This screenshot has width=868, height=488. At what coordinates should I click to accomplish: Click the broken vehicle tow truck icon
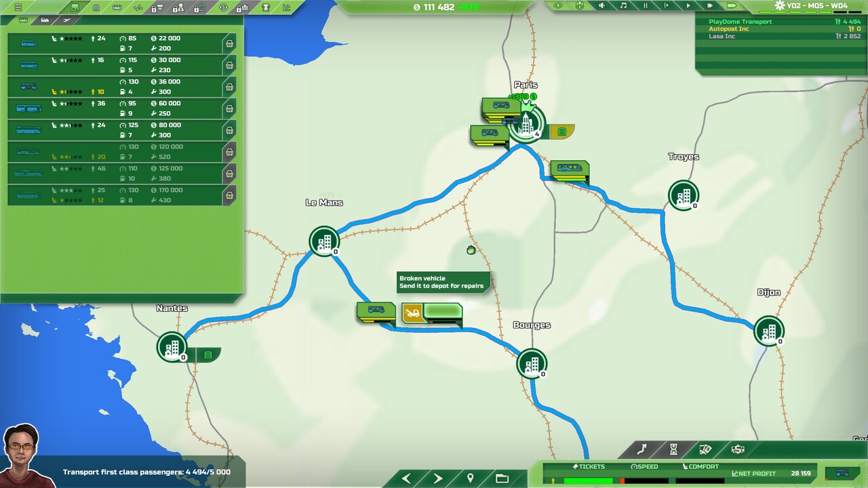(x=412, y=312)
